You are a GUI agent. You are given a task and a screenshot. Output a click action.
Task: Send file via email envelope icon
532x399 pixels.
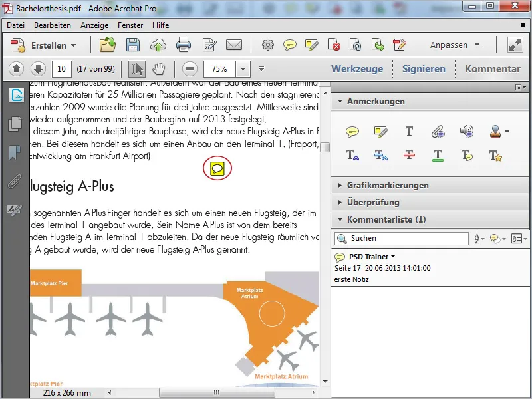234,45
